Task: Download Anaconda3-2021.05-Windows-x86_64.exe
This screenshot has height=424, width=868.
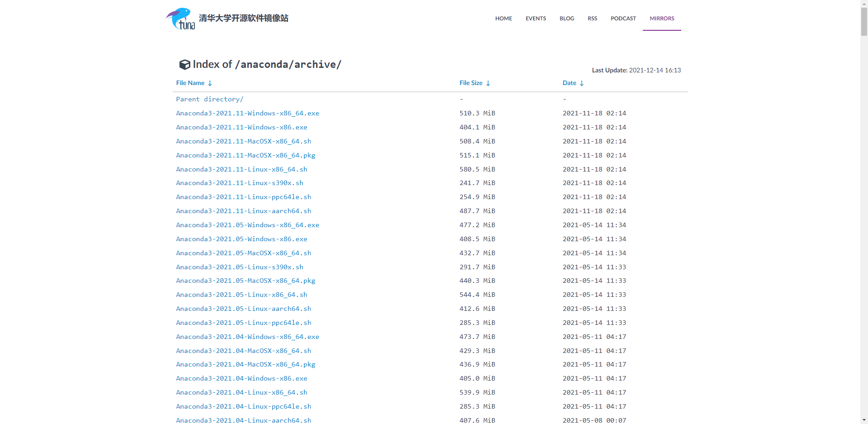Action: (248, 225)
